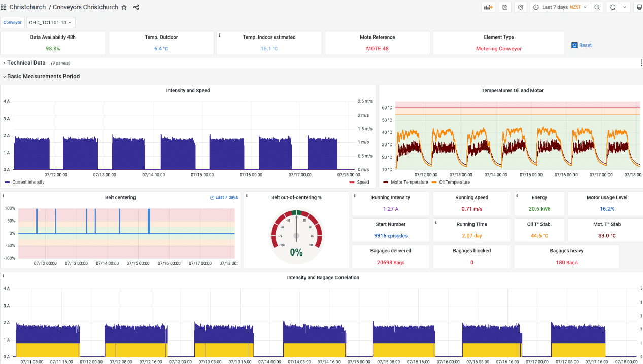Open the panel menu on Basic Measurements Period row
The width and height of the screenshot is (643, 364).
[640, 62]
